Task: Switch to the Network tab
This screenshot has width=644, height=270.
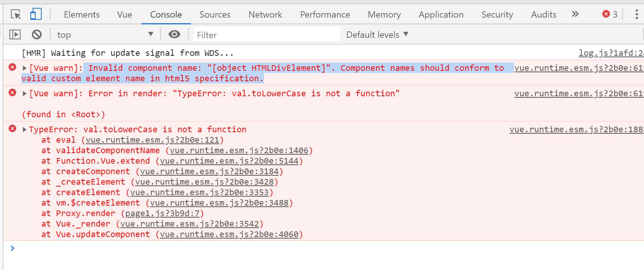Action: click(265, 15)
